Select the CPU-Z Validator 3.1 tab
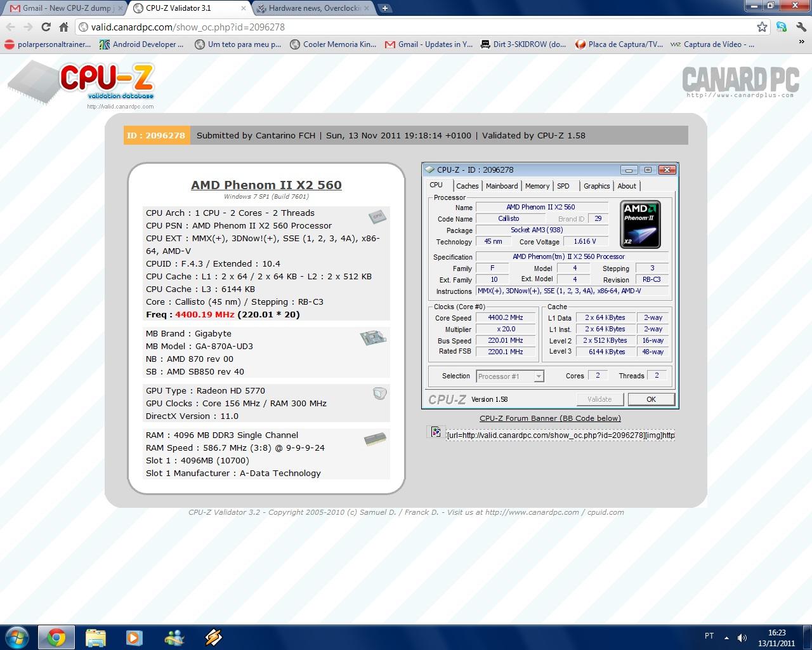Screen dimensions: 812x650 184,8
